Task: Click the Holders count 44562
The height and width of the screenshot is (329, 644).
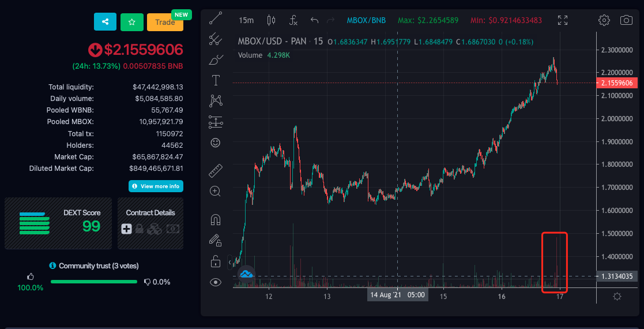Action: pyautogui.click(x=172, y=145)
